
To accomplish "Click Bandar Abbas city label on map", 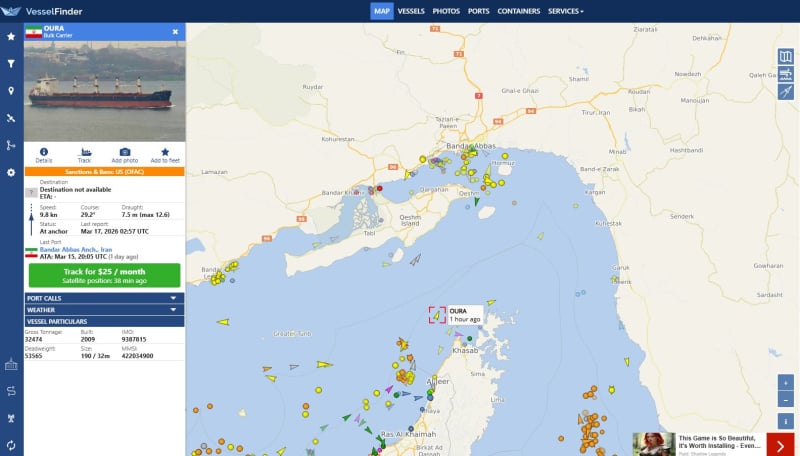I will (470, 146).
